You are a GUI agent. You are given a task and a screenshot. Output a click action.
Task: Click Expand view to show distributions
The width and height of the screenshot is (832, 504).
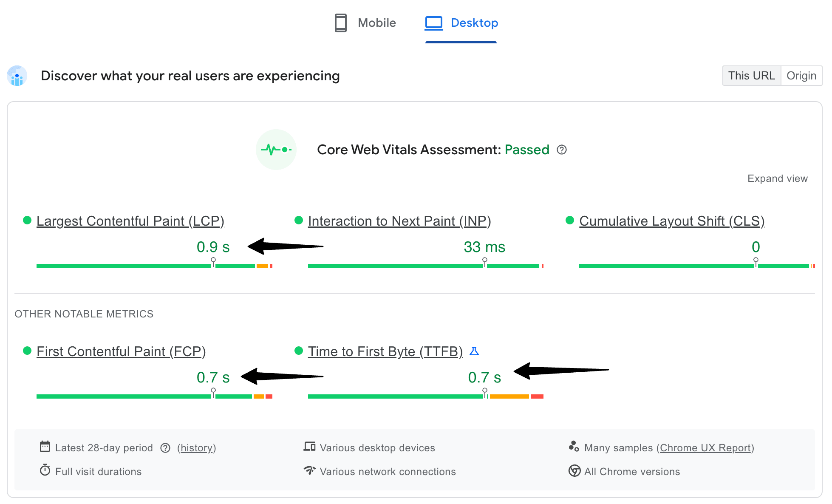778,178
